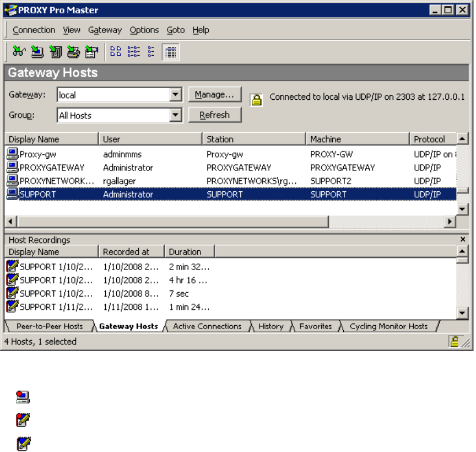Open the View menu
Screen dimensions: 476x452
[72, 30]
